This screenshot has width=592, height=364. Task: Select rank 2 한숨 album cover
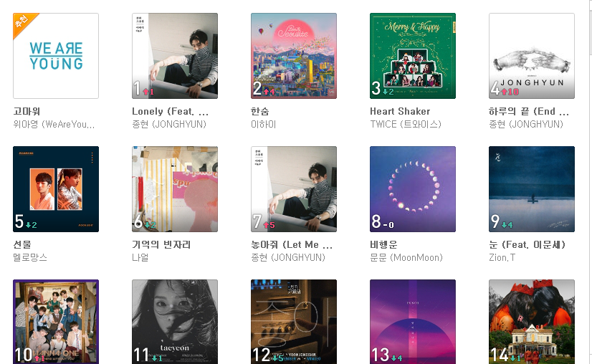(x=294, y=56)
